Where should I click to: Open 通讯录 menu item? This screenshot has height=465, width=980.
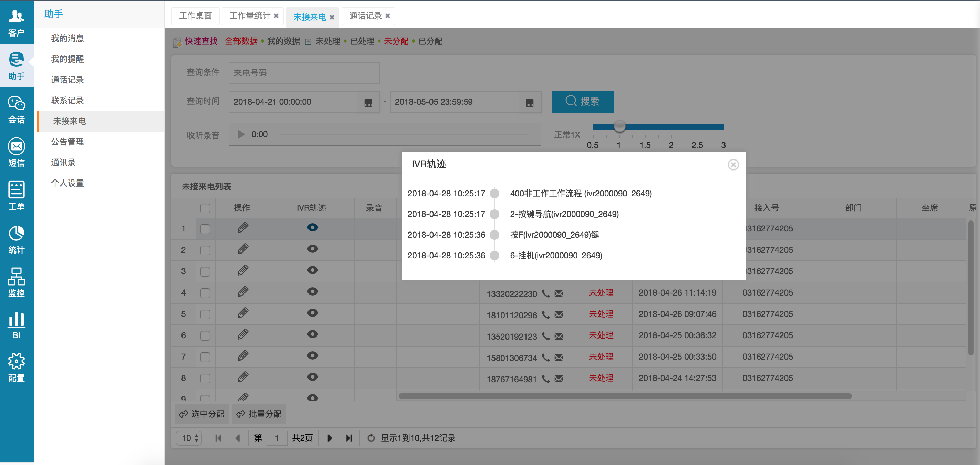[63, 163]
